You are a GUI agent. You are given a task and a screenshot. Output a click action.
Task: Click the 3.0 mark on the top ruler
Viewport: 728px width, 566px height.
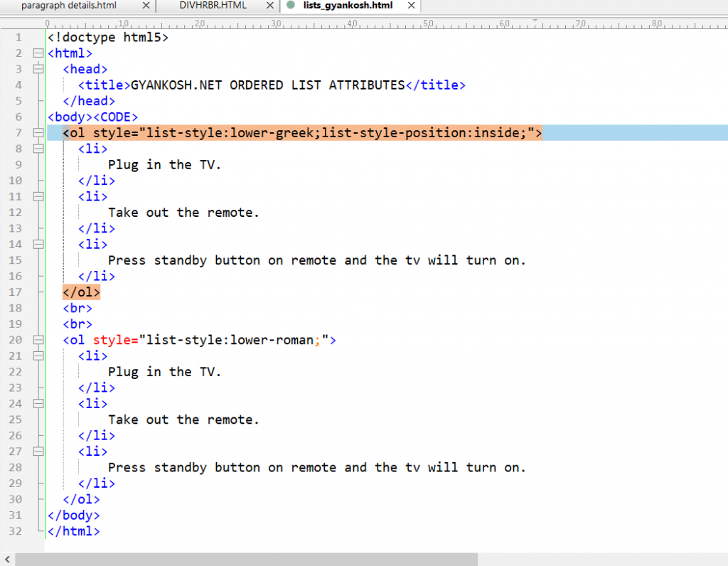pyautogui.click(x=275, y=23)
